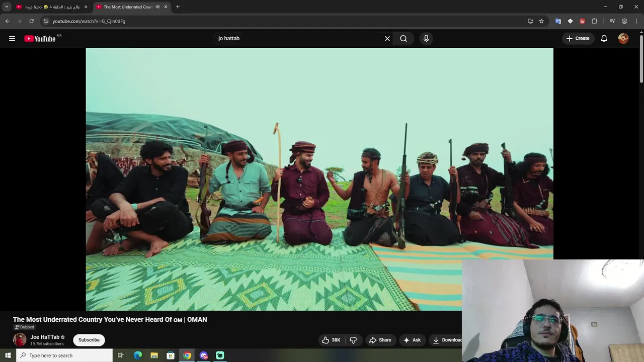Subscribe to Joe HaTTab channel
Screen dimensions: 644x362
tap(89, 340)
